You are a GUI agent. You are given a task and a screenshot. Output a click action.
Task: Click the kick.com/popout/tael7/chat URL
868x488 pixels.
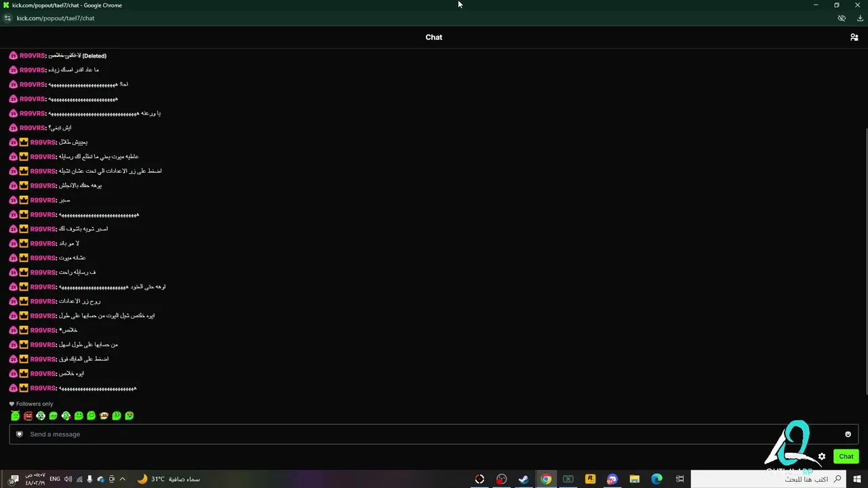56,18
